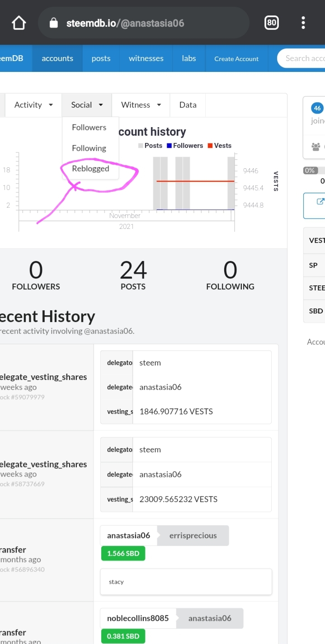Tap the blue 46 reputation badge

[x=317, y=108]
